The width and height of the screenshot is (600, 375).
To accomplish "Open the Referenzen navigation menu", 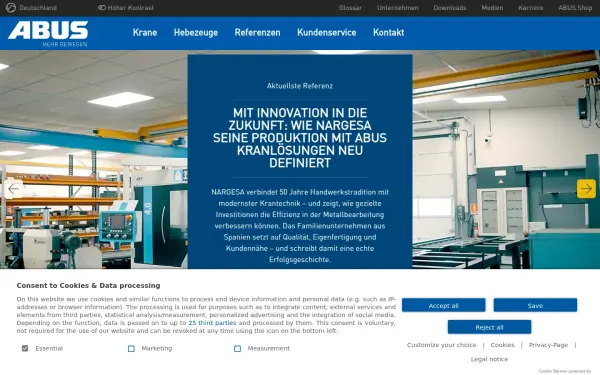I will [258, 33].
